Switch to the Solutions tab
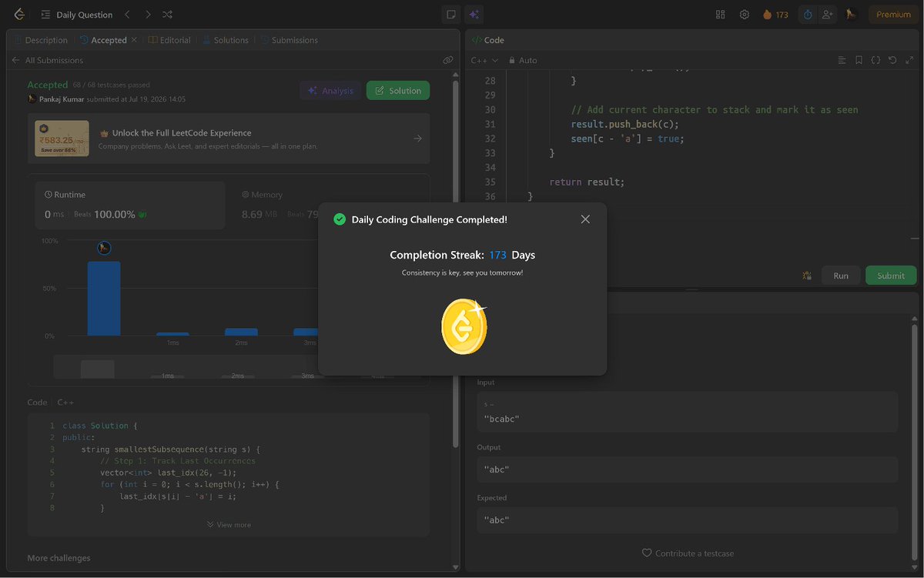Viewport: 924px width, 578px height. 226,40
